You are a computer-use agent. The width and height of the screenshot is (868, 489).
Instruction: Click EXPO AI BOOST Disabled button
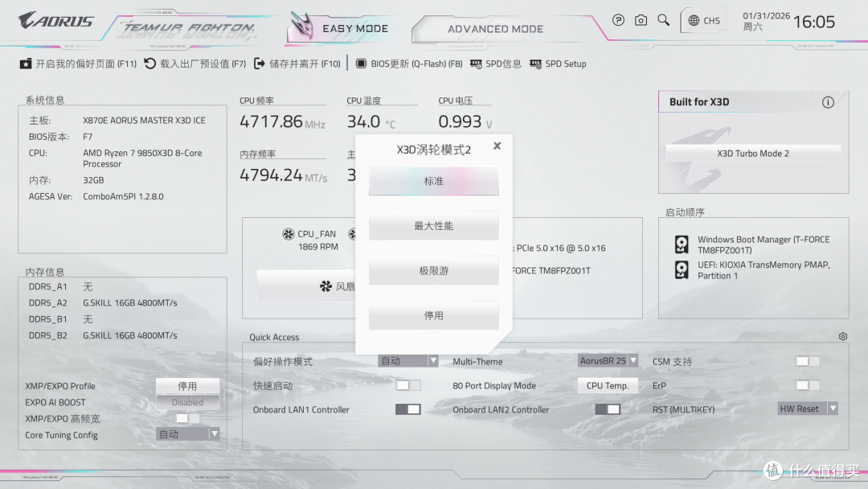(x=187, y=402)
